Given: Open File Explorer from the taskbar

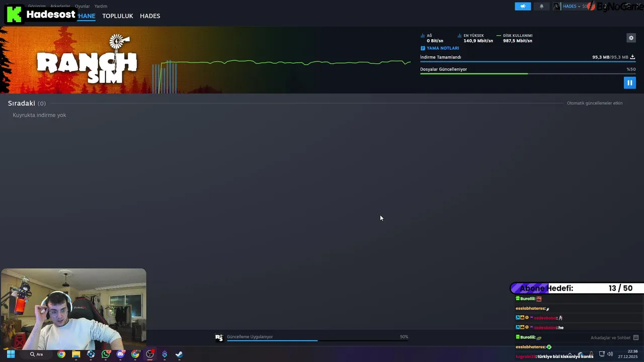Looking at the screenshot, I should pyautogui.click(x=76, y=354).
